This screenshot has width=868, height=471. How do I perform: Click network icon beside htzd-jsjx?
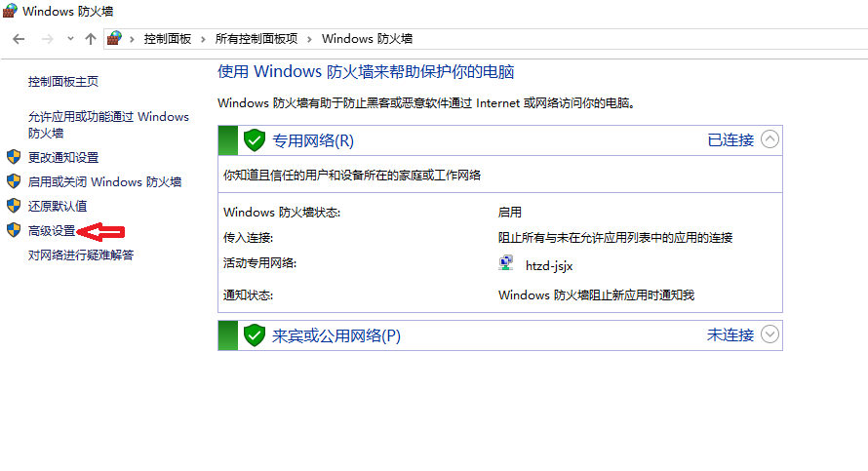pos(506,263)
